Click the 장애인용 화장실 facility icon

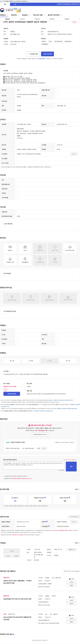[x=49, y=298]
